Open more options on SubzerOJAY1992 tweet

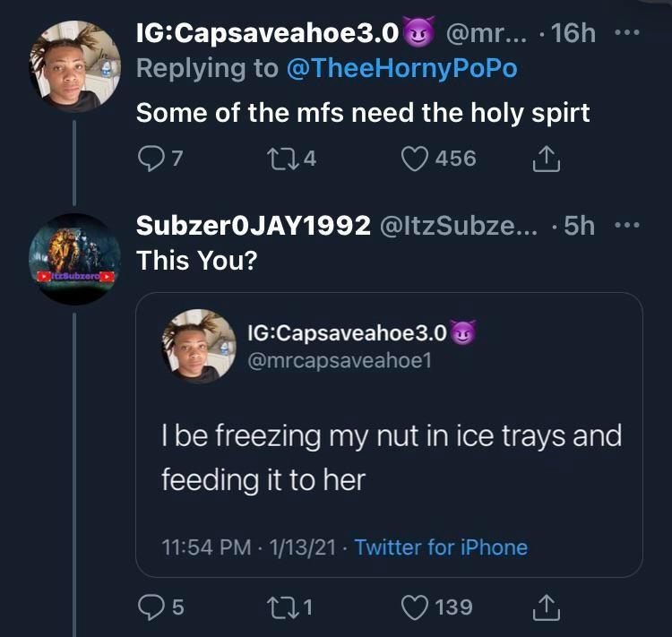click(627, 225)
